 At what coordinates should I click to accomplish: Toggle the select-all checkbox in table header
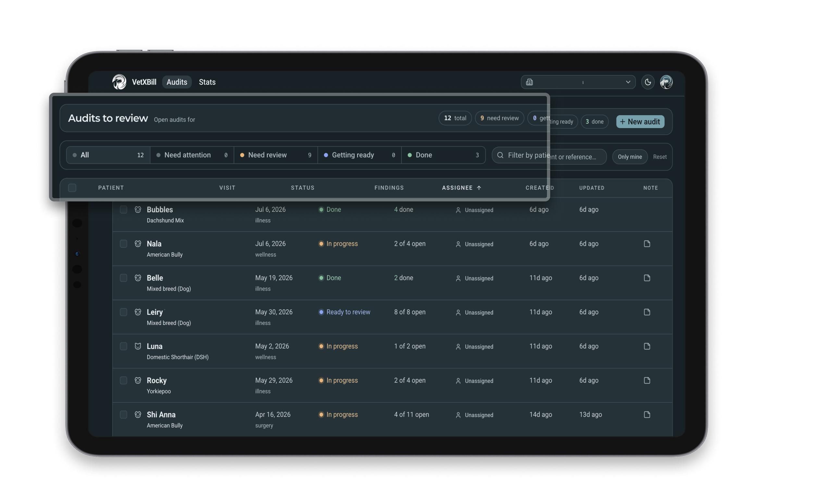click(72, 188)
